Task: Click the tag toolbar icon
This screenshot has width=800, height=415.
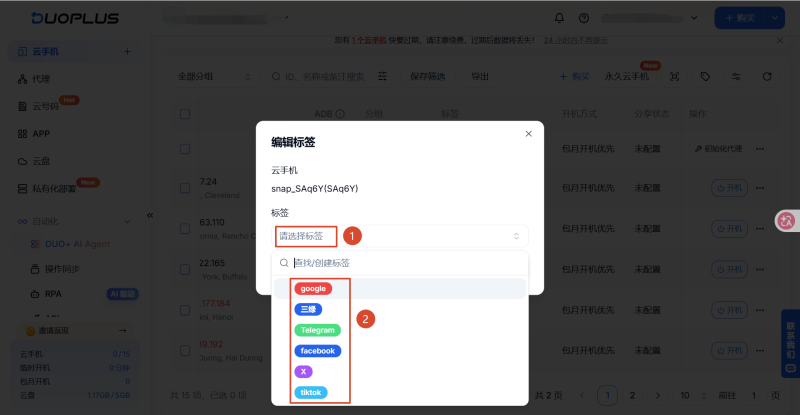Action: pos(705,77)
